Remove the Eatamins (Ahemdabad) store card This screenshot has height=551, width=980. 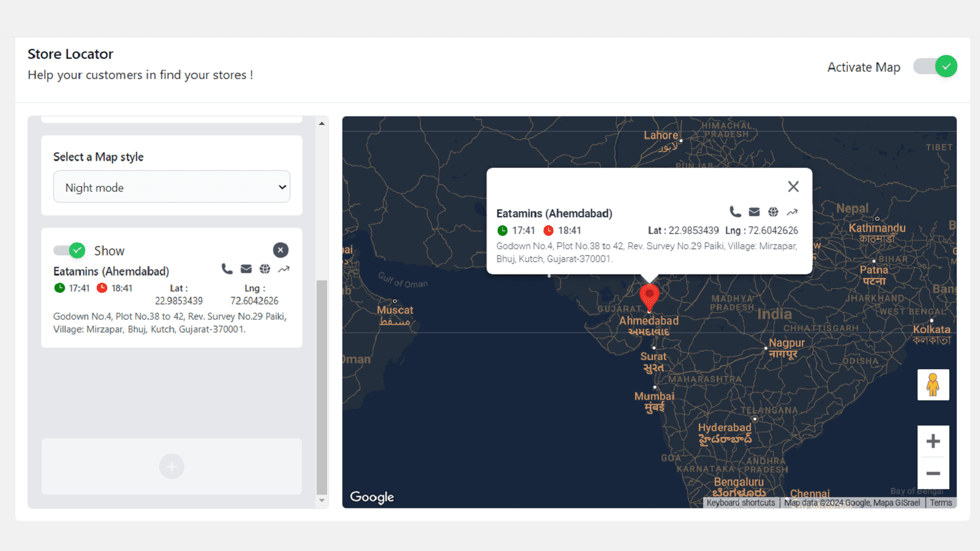pos(281,250)
